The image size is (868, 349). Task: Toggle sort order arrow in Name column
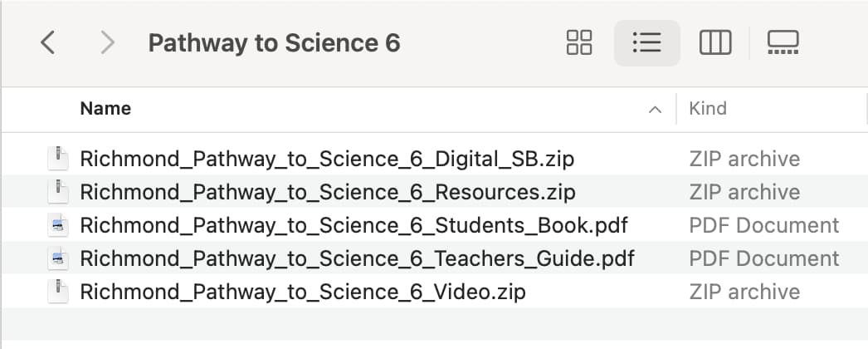[655, 109]
